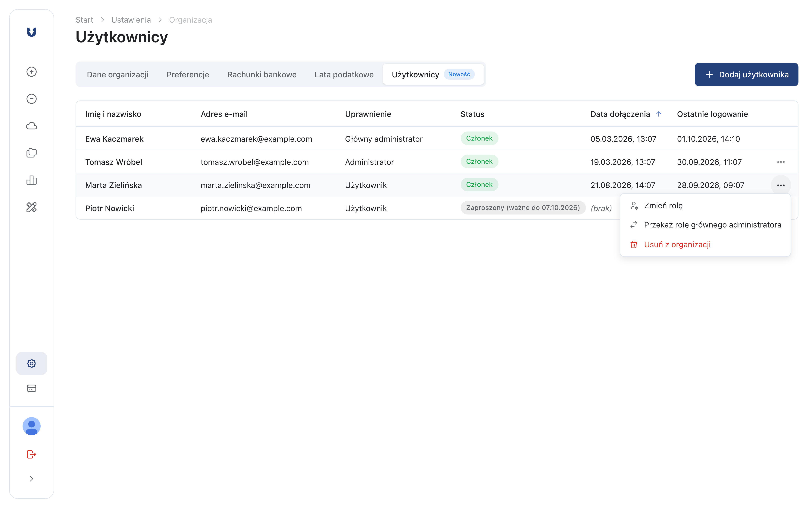The image size is (812, 508).
Task: Click the Uprawnienie column header
Action: point(368,114)
